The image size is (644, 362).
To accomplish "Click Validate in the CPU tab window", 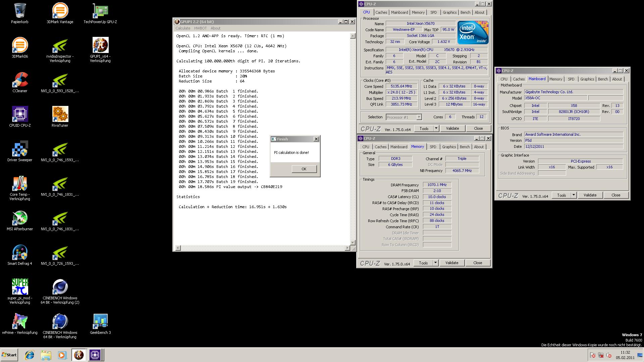I will [x=452, y=128].
